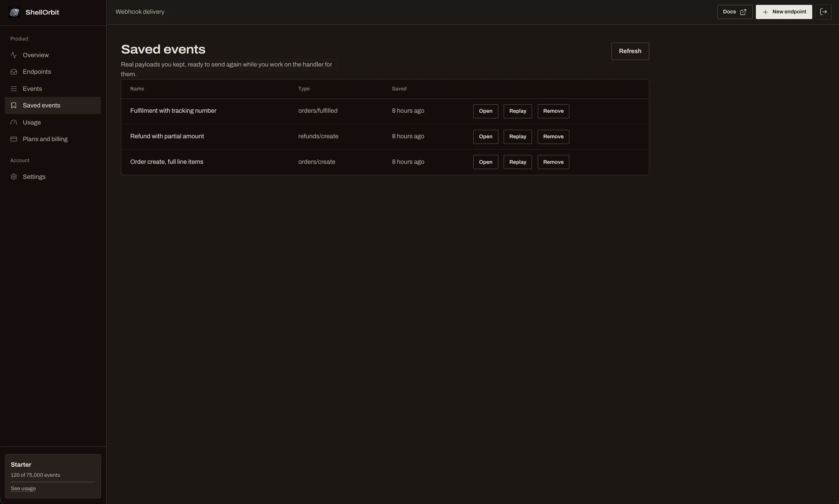The height and width of the screenshot is (504, 839).
Task: Click the events usage progress bar
Action: tap(53, 482)
